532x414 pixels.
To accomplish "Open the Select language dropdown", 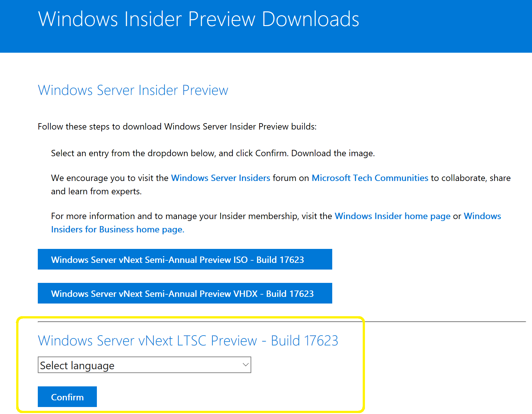I will [x=144, y=365].
